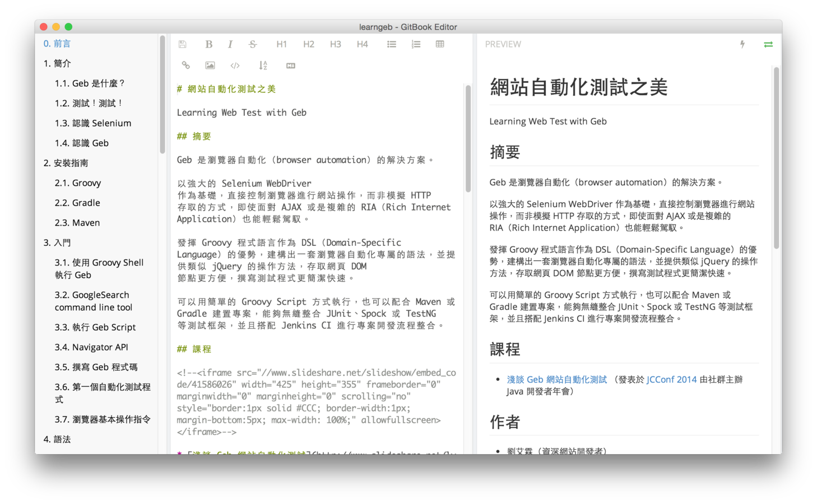Image resolution: width=817 pixels, height=504 pixels.
Task: Click the '# 網站自動化測試之美' heading line in editor
Action: coord(226,89)
